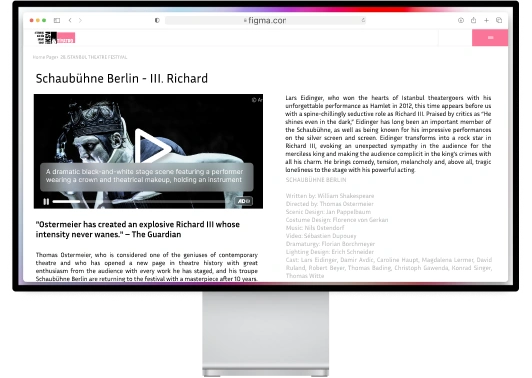Click the video progress bar
The height and width of the screenshot is (378, 532).
coord(139,202)
